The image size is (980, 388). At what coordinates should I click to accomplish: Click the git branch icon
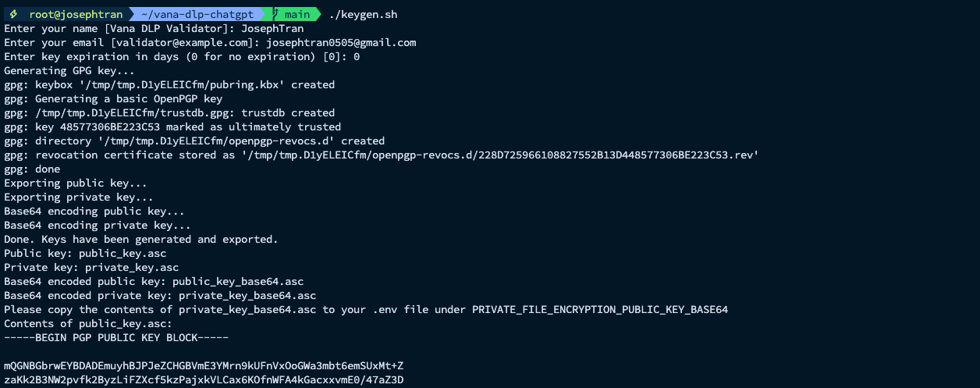coord(277,15)
